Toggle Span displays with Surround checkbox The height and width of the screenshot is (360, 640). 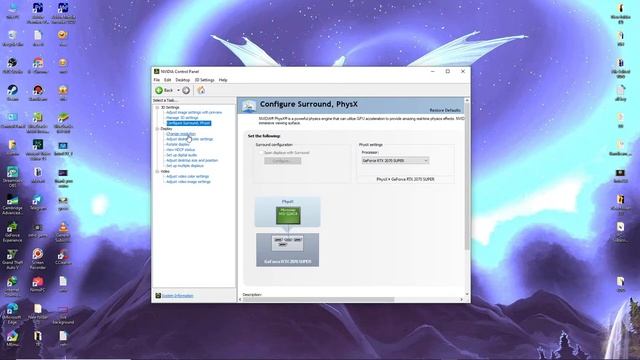pos(261,153)
